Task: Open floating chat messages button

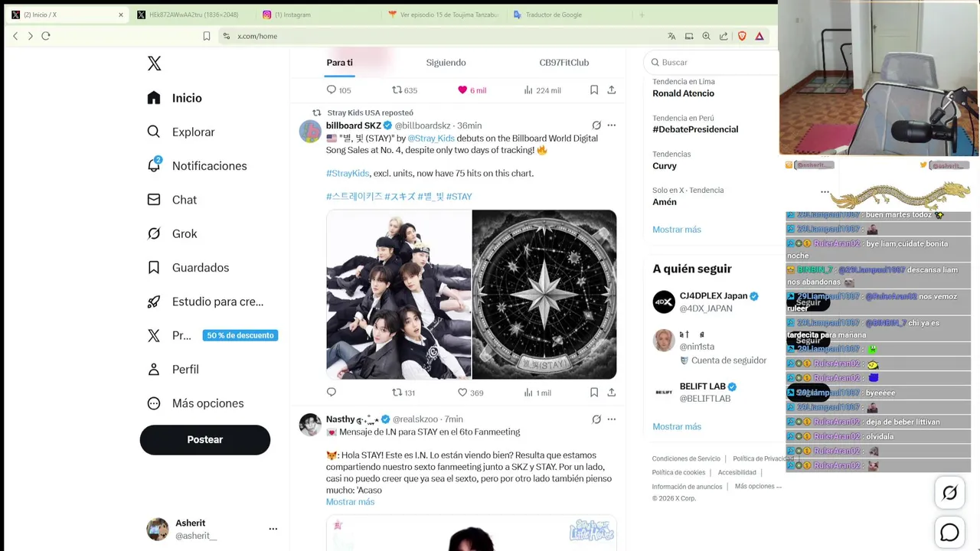Action: [x=949, y=532]
